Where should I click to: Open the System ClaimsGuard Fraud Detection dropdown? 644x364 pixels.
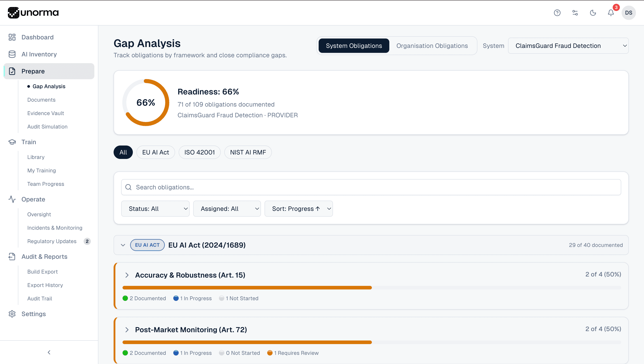point(568,46)
